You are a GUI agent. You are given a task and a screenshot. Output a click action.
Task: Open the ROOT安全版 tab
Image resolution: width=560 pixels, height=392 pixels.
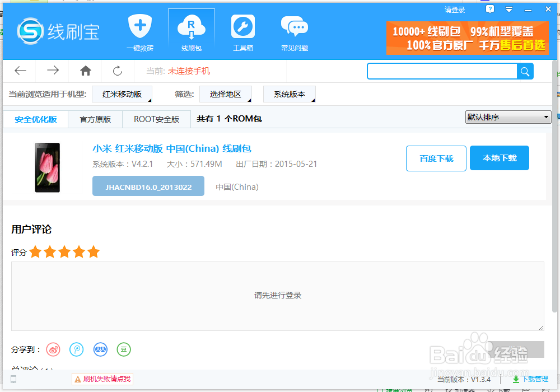pyautogui.click(x=156, y=119)
